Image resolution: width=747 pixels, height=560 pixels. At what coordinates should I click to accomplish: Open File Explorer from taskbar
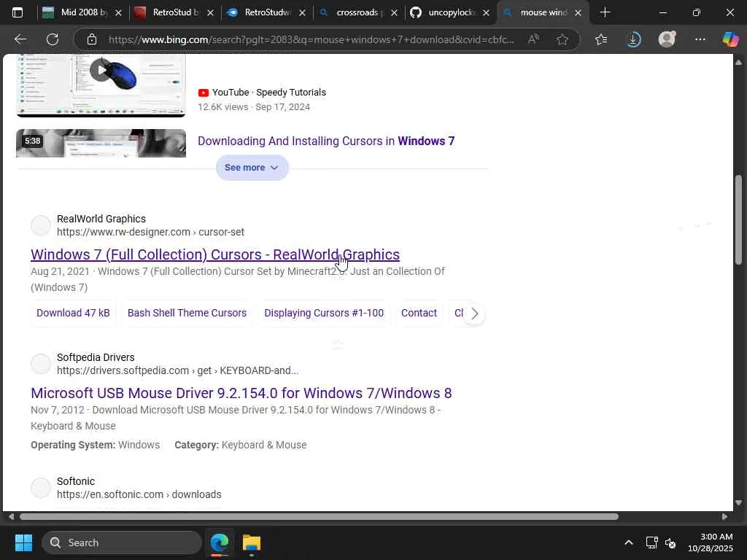252,542
